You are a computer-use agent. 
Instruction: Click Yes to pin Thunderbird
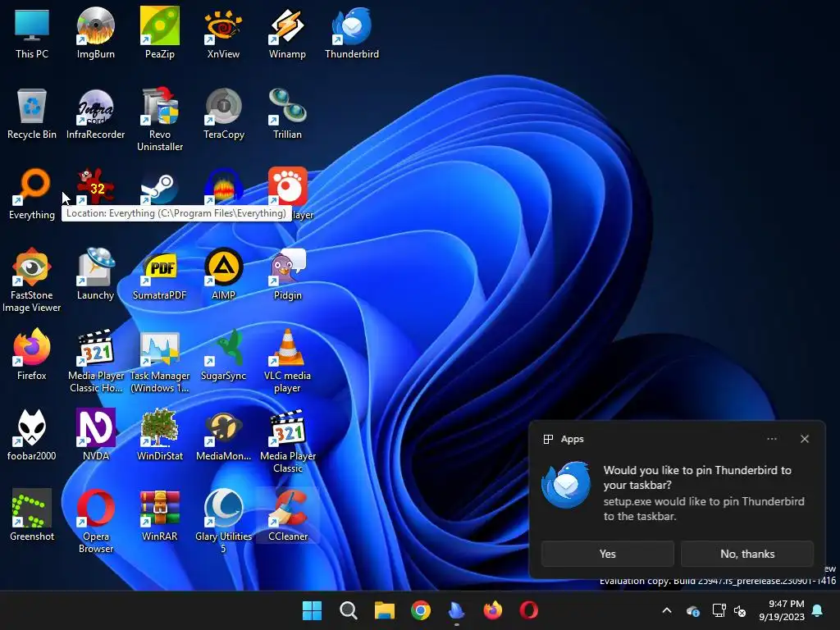(x=608, y=554)
